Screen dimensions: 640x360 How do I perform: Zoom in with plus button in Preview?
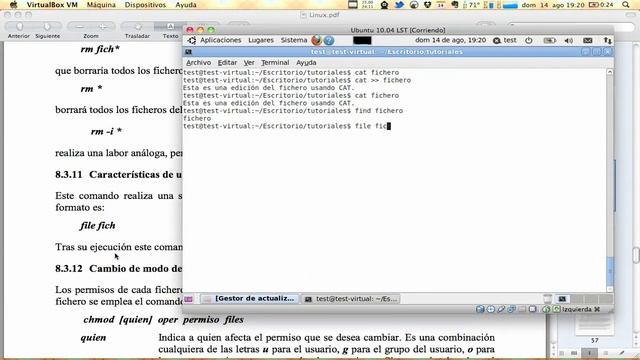click(x=102, y=27)
